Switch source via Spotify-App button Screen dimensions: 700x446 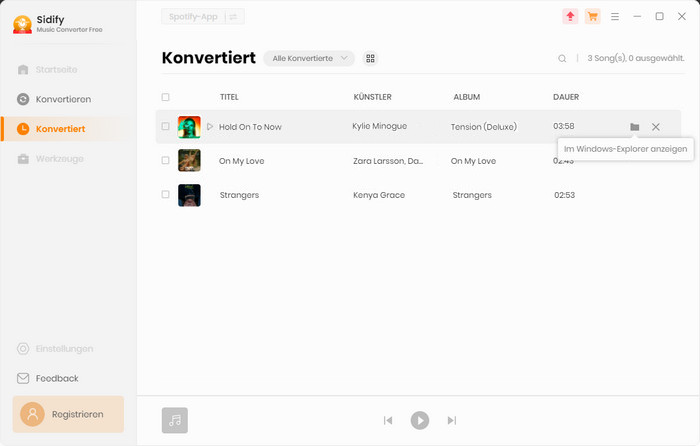point(203,17)
